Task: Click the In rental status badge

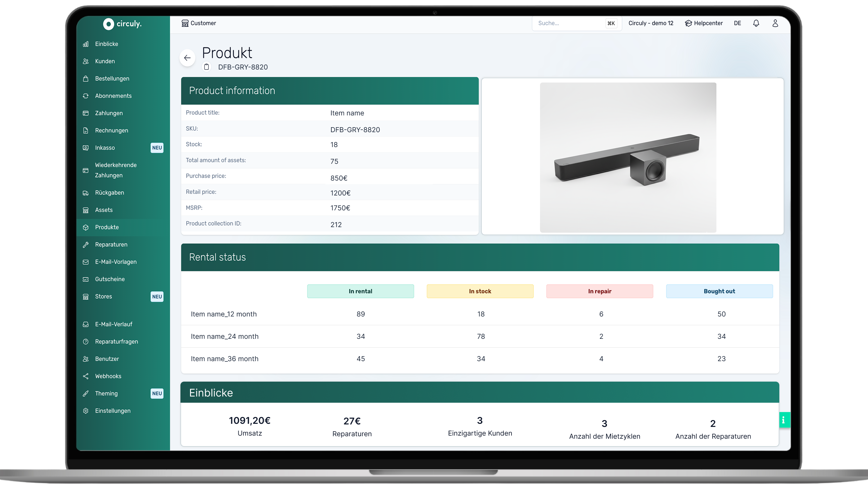Action: tap(360, 291)
